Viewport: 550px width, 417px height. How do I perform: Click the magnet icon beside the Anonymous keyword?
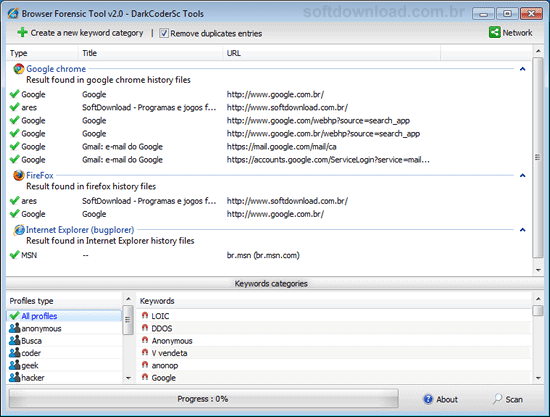[x=145, y=340]
